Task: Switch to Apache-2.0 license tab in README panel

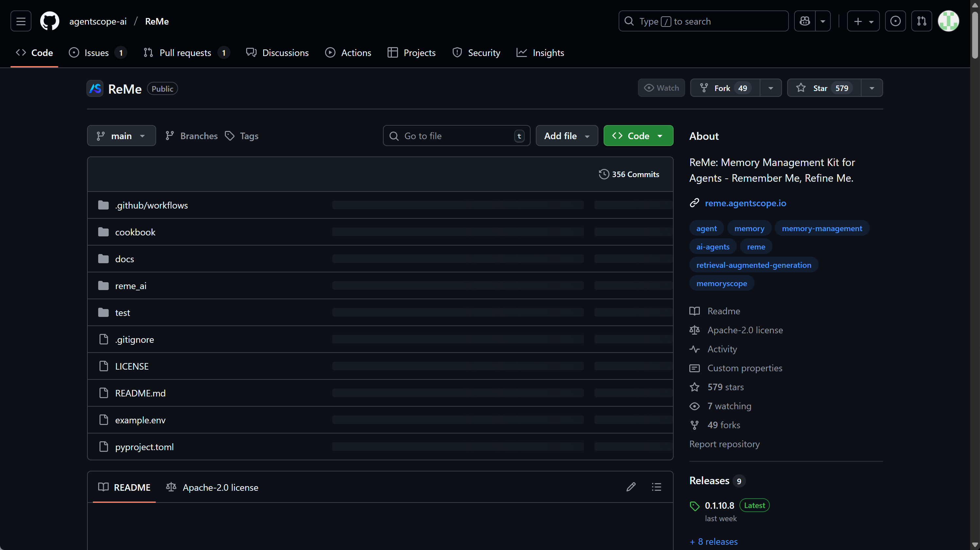Action: [x=212, y=487]
